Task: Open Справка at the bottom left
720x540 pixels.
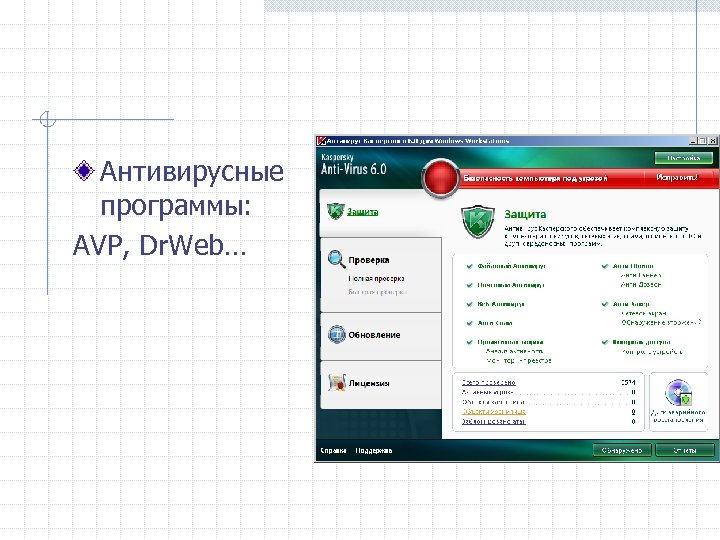Action: [333, 450]
